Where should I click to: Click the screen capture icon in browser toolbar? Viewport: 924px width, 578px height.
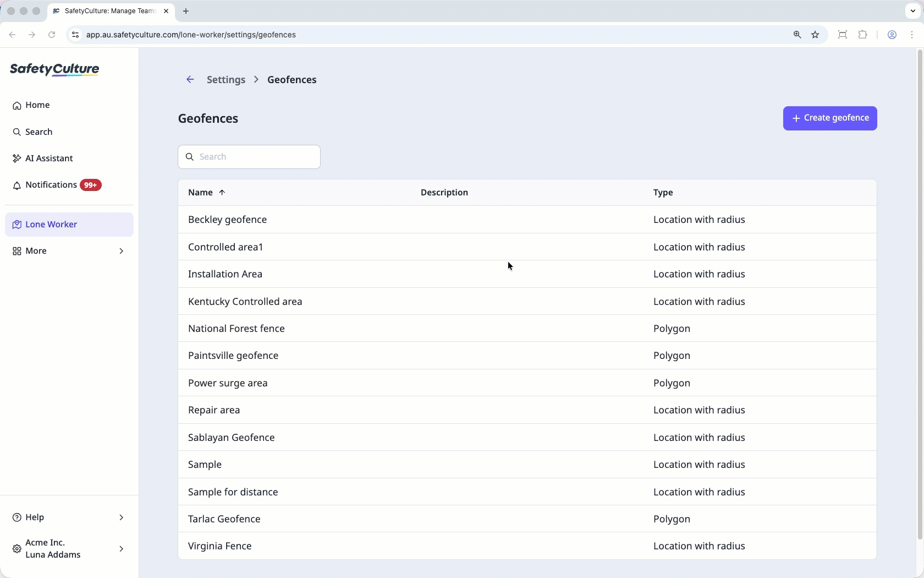842,35
